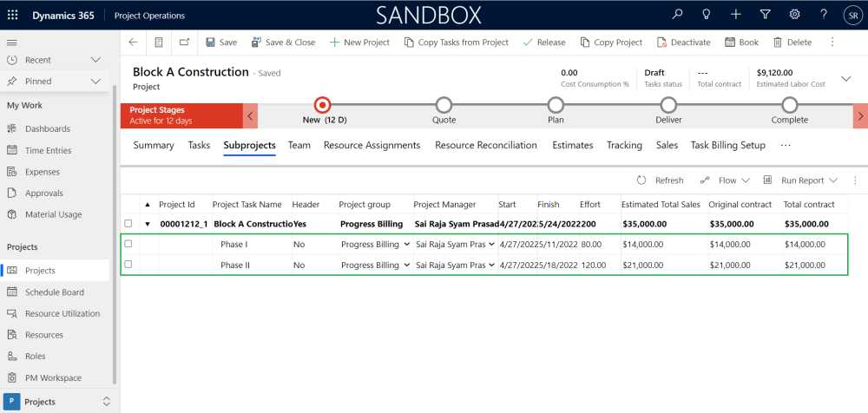The width and height of the screenshot is (868, 413).
Task: Open the lightbulb assistant icon
Action: coord(707,15)
